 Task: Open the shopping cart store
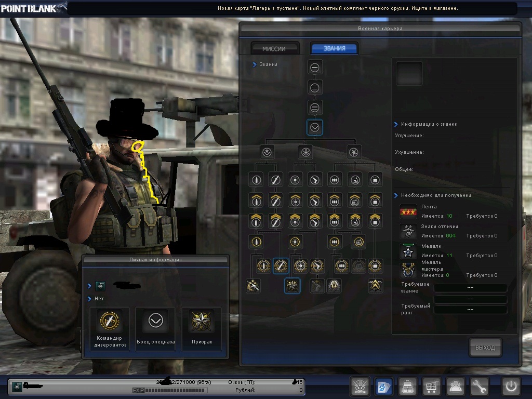pos(431,387)
